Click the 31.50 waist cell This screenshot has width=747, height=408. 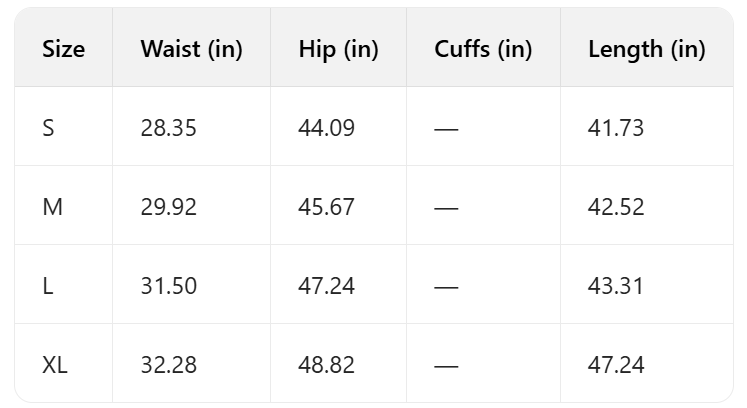point(169,286)
